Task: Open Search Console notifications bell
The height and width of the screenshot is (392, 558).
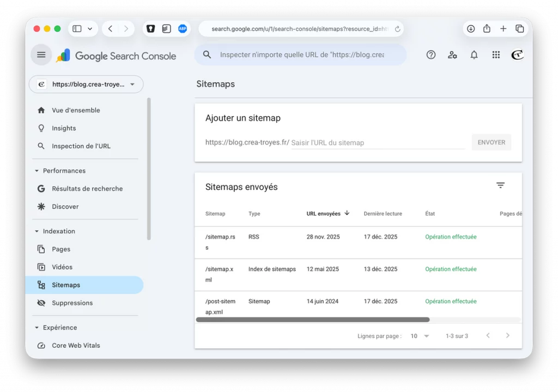Action: coord(474,54)
